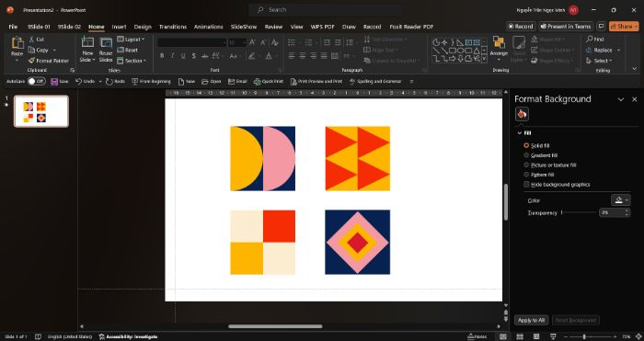Screen dimensions: 644x341
Task: Collapse the Fill section expander
Action: point(519,133)
